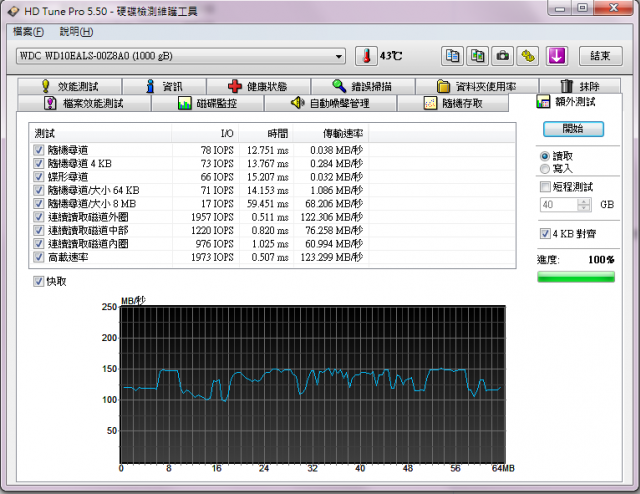Click the transfer rate graph area

pyautogui.click(x=313, y=385)
